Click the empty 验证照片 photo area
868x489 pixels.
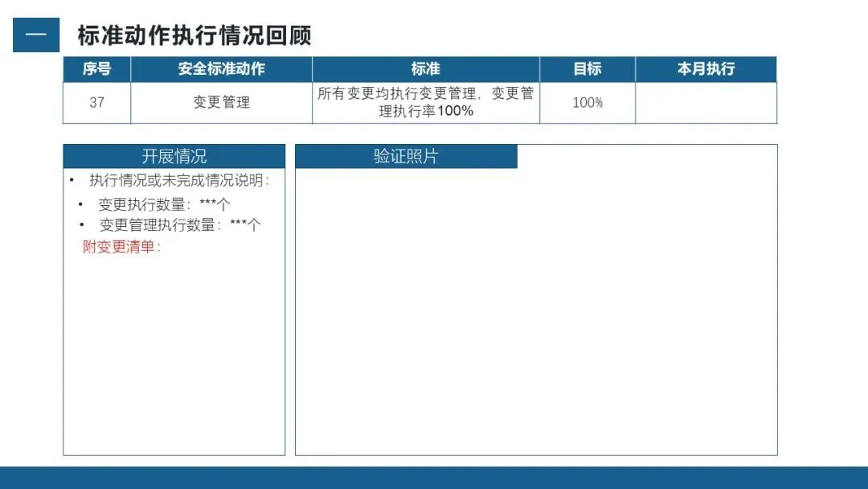[x=536, y=311]
